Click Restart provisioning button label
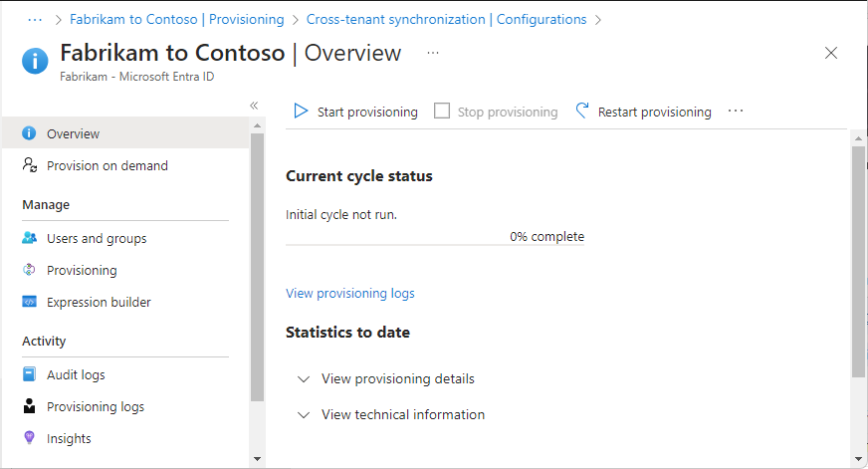 pyautogui.click(x=654, y=112)
